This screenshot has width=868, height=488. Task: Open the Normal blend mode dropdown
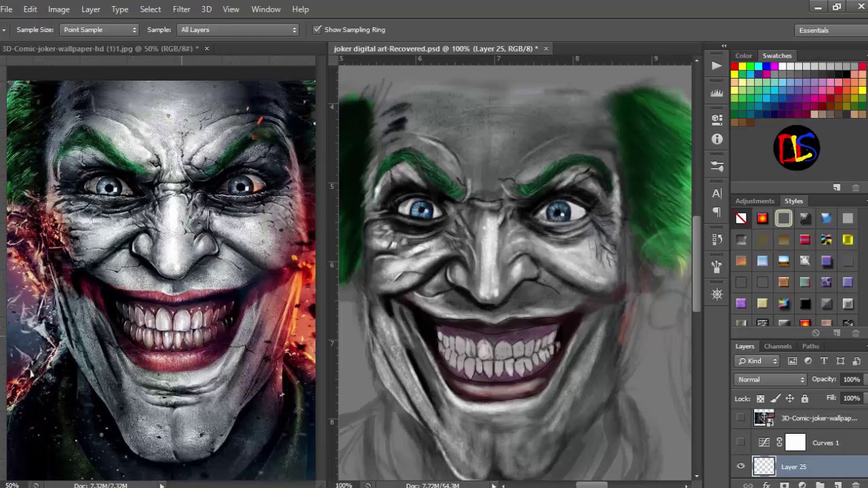770,380
